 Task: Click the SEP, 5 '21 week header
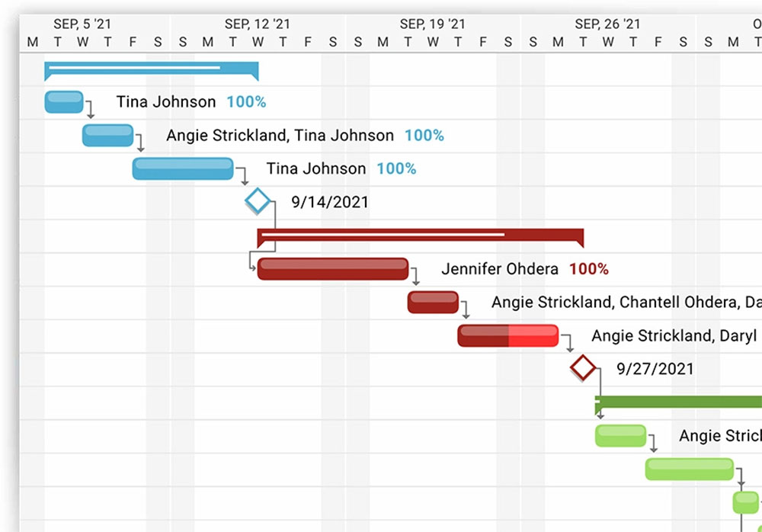[x=82, y=24]
